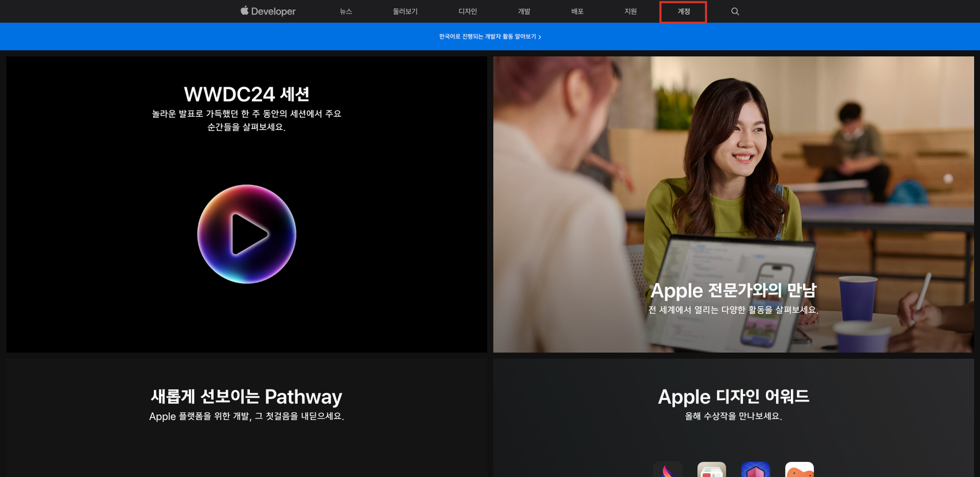Click the Apple Developer logo
Image resolution: width=980 pixels, height=477 pixels.
click(x=268, y=11)
